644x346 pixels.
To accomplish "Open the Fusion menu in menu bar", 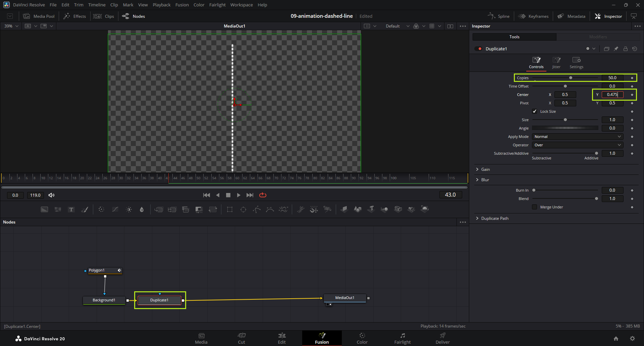I will coord(182,5).
